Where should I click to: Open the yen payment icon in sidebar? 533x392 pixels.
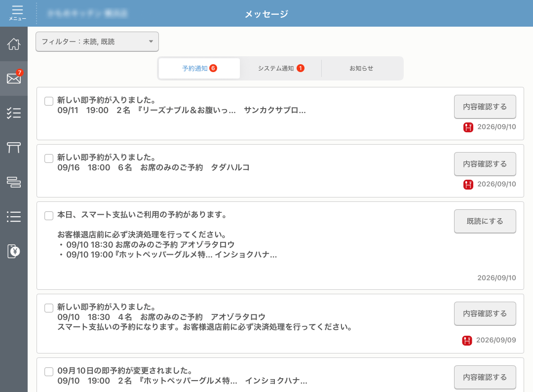pos(14,251)
